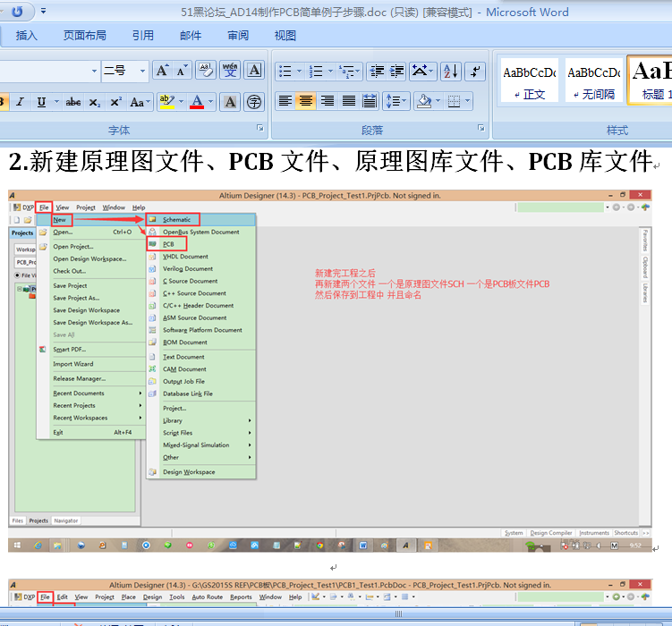The image size is (672, 626).
Task: Toggle strikethrough formatting
Action: pos(73,102)
